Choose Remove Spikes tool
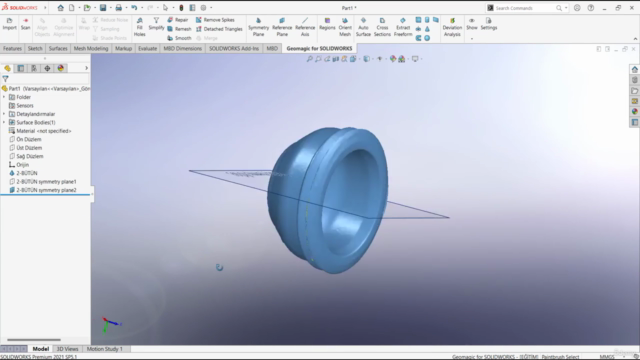Viewport: 640px width, 360px height. [215, 20]
